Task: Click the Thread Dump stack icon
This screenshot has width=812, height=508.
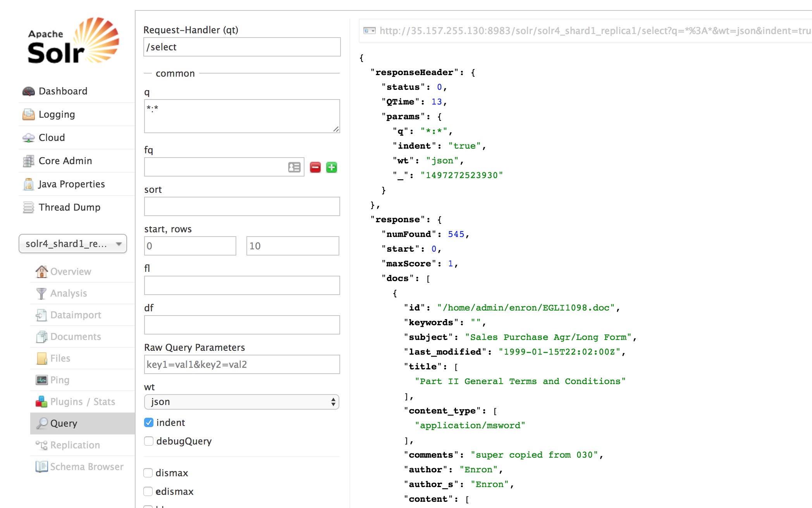Action: pos(29,208)
